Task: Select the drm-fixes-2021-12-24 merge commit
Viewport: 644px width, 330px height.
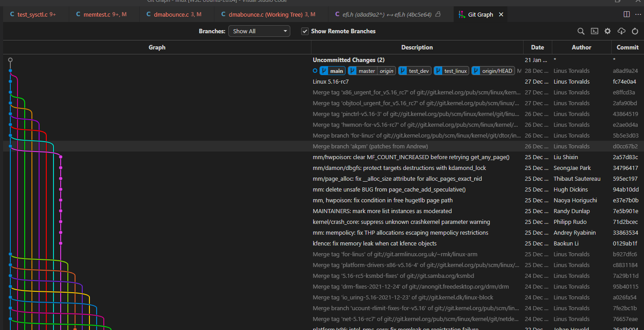Action: coord(324,287)
